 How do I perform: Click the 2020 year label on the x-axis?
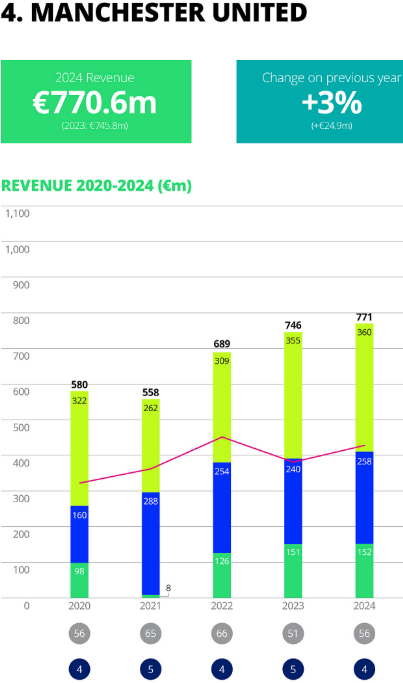(x=79, y=606)
